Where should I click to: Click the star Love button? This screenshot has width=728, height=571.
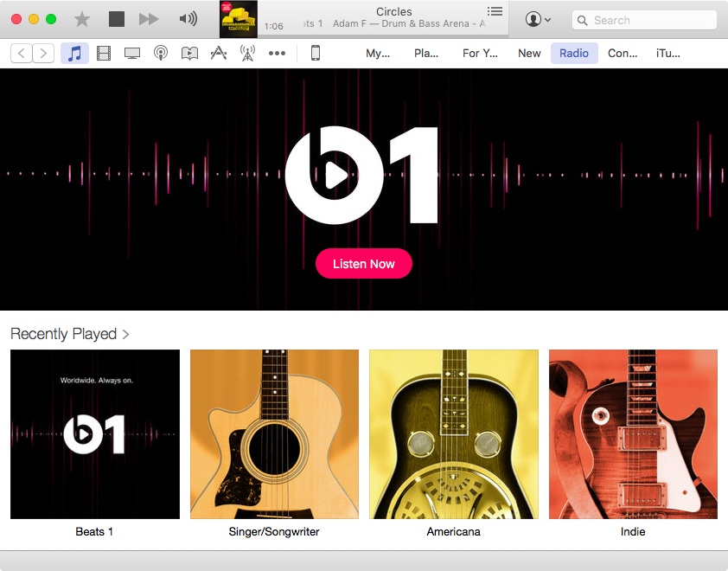(x=82, y=19)
